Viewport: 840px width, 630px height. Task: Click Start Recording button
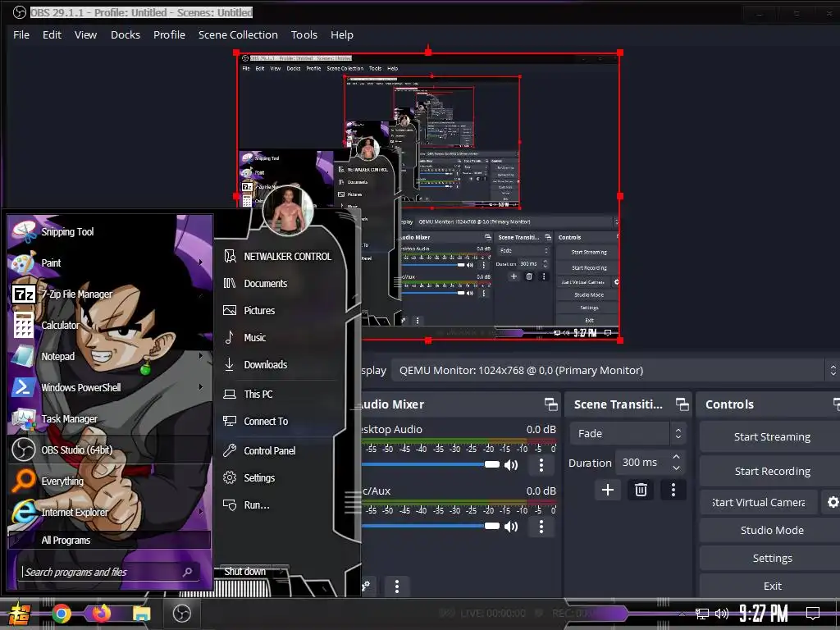pyautogui.click(x=771, y=471)
